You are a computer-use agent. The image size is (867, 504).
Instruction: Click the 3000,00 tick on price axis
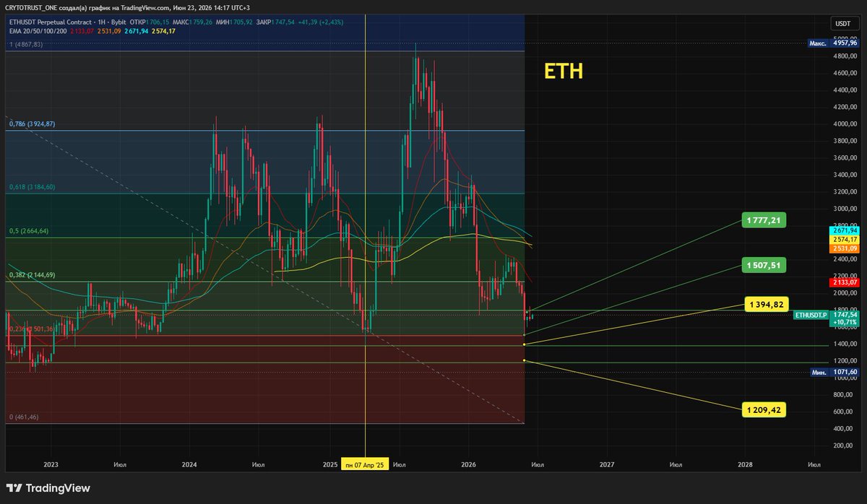click(844, 209)
